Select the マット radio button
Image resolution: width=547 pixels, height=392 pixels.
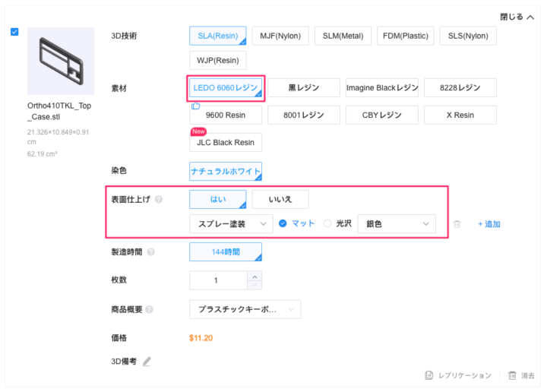point(283,223)
